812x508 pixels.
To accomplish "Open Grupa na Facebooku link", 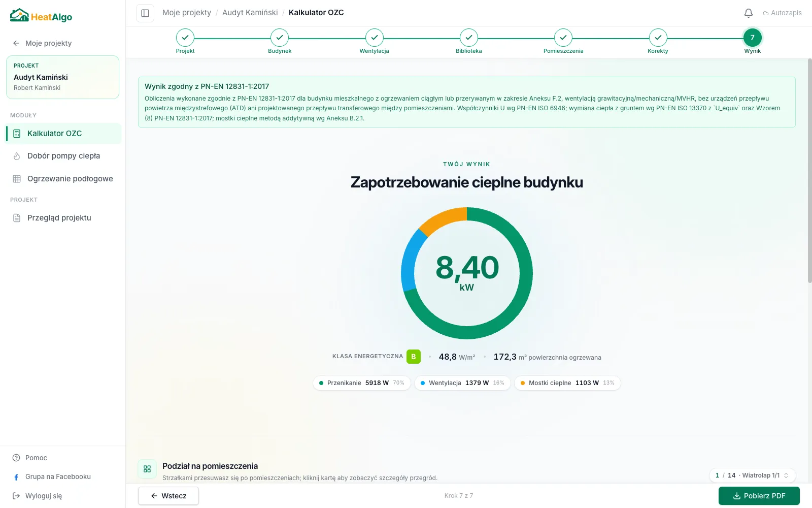I will click(x=52, y=477).
